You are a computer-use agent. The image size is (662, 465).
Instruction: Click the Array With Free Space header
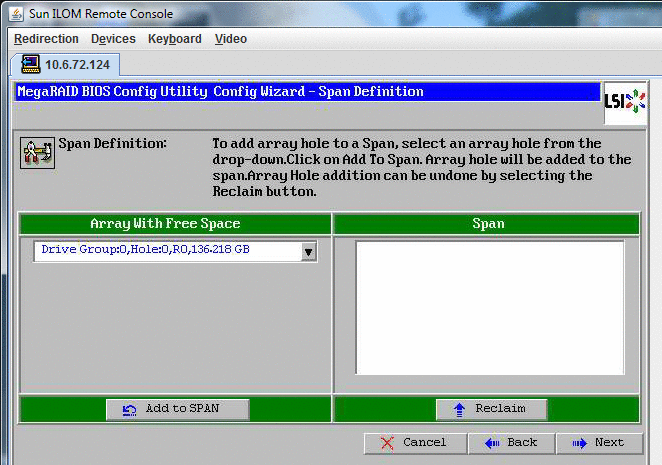tap(175, 224)
